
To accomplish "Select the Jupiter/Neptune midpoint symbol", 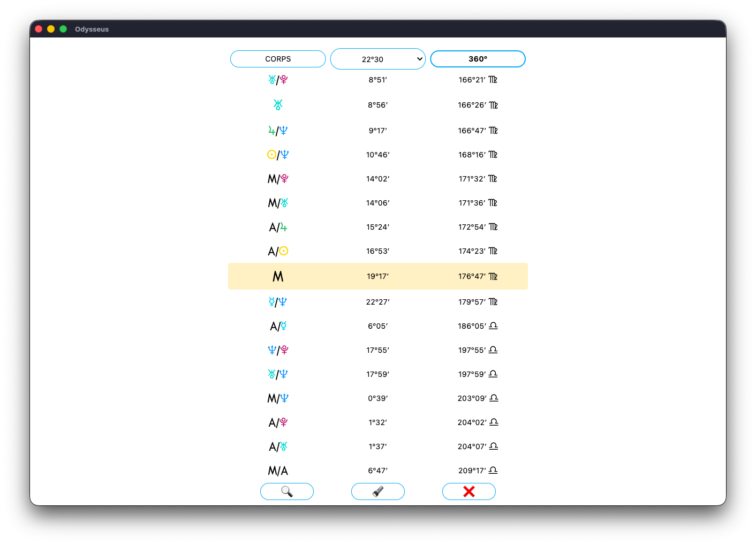I will point(278,131).
